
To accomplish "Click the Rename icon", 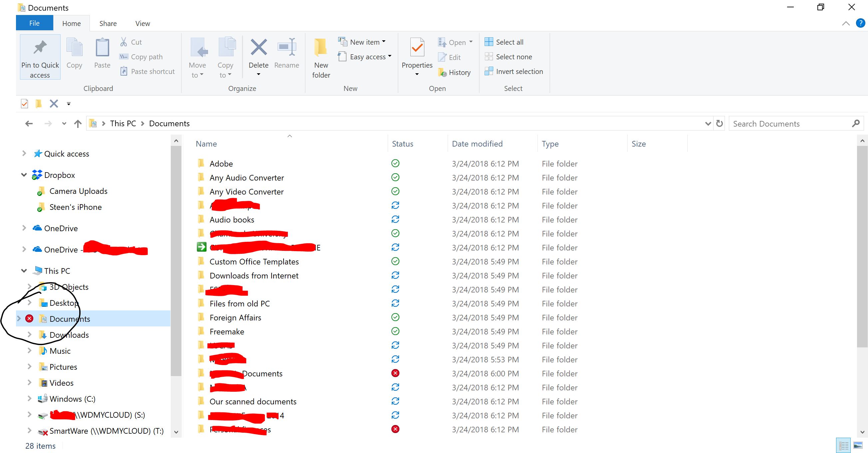I will (x=287, y=47).
